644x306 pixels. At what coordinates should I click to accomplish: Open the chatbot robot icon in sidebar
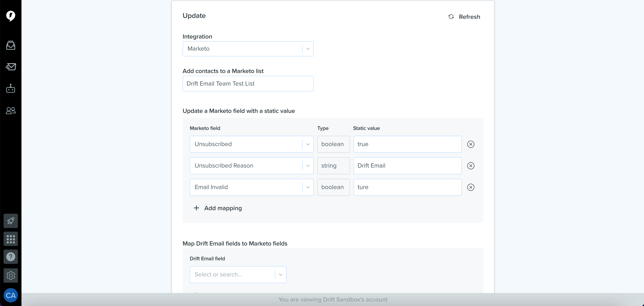(11, 88)
